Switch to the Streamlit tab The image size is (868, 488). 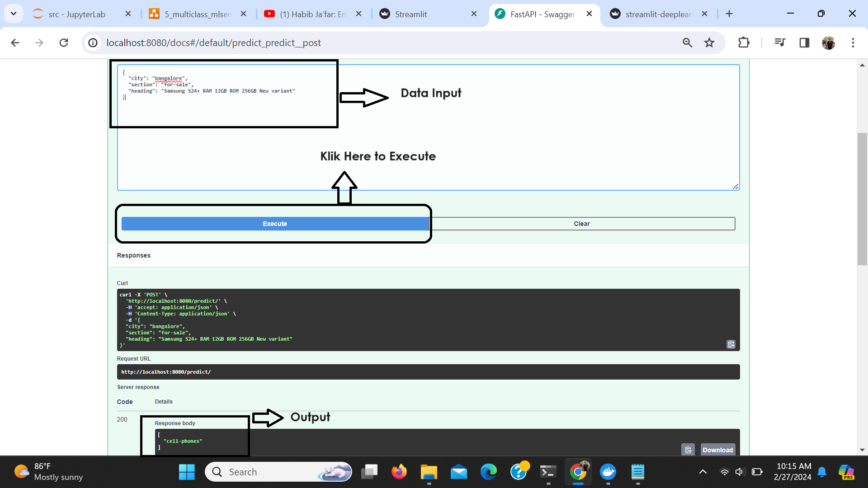click(x=410, y=14)
